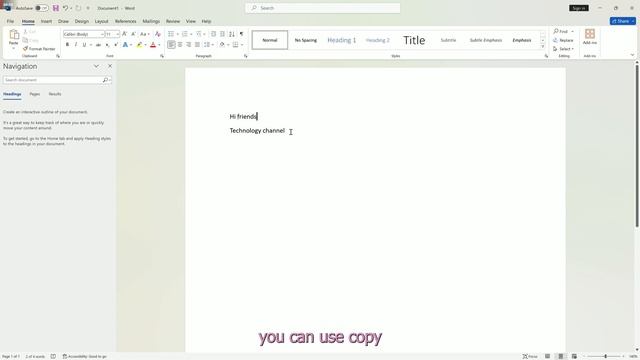
Task: Apply Heading 1 style
Action: 342,40
